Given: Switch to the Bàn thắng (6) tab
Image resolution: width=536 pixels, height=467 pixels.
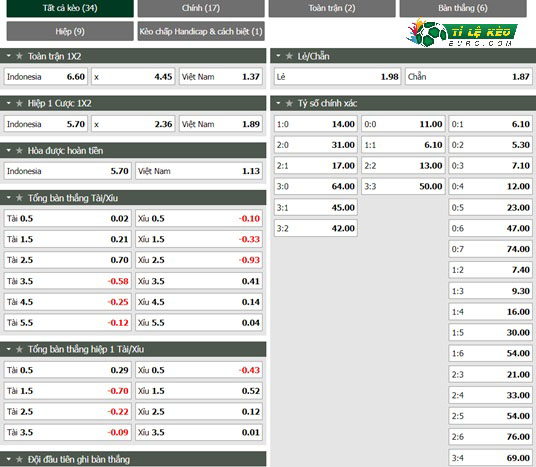Looking at the screenshot, I should (463, 8).
